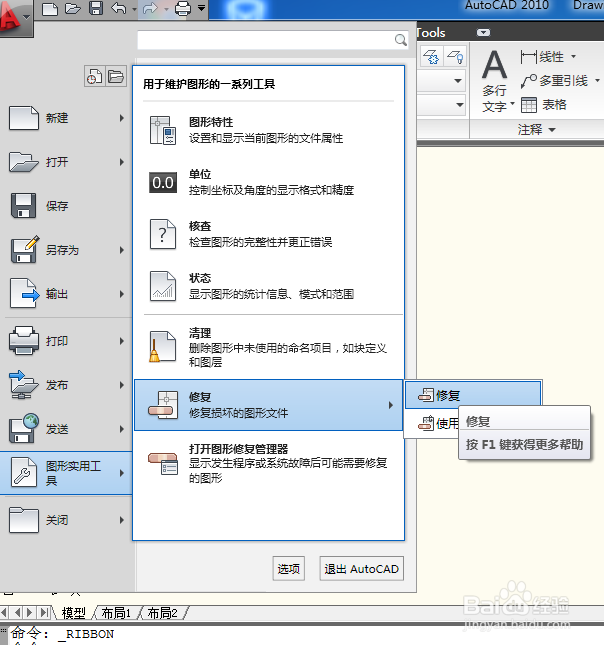The height and width of the screenshot is (645, 604).
Task: Open the lower ribbon combo box dropdown
Action: click(x=460, y=105)
